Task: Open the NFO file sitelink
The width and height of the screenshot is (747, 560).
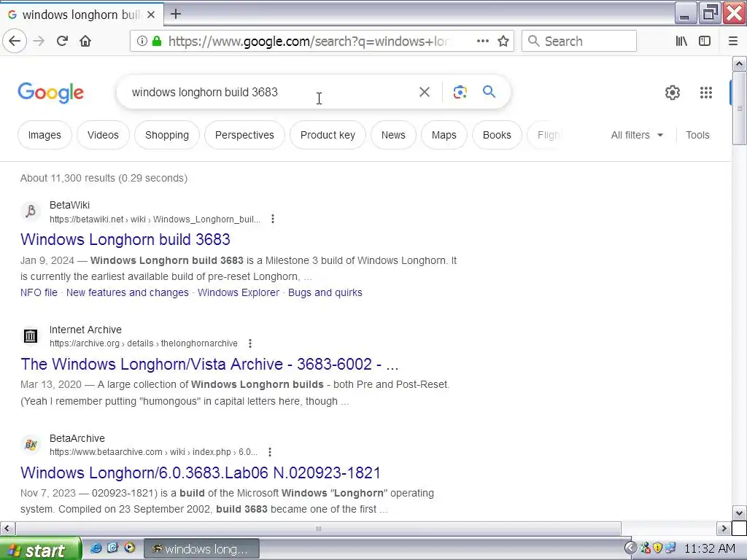Action: point(39,292)
